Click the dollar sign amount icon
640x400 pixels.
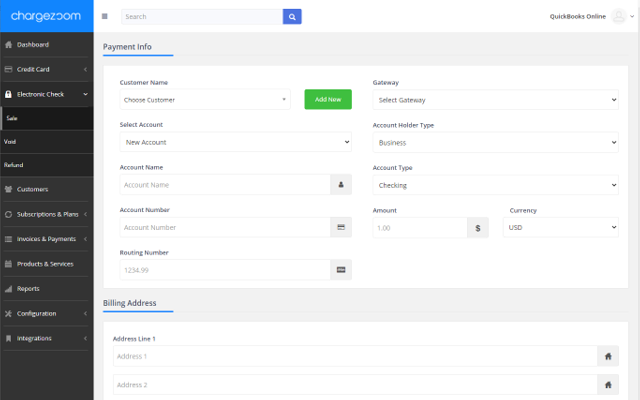point(478,228)
